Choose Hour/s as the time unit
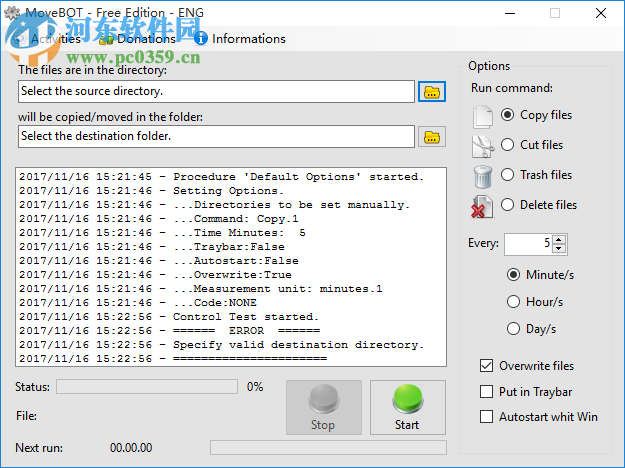The height and width of the screenshot is (468, 625). [513, 302]
